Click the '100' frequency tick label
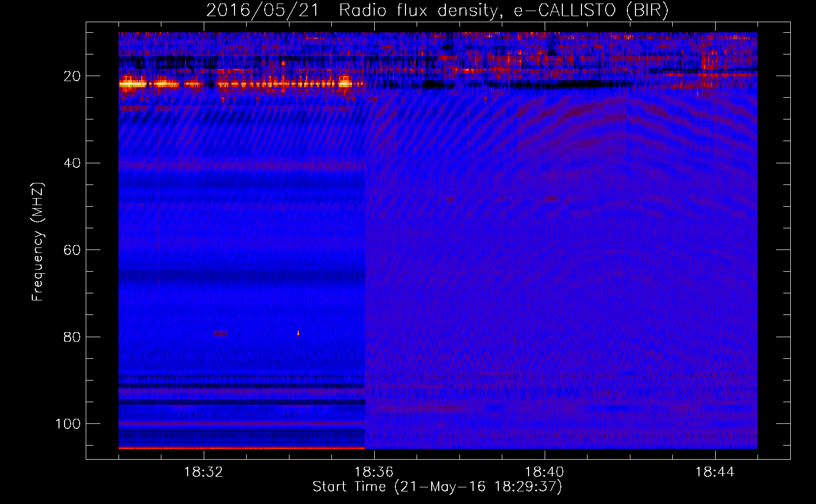 click(68, 424)
